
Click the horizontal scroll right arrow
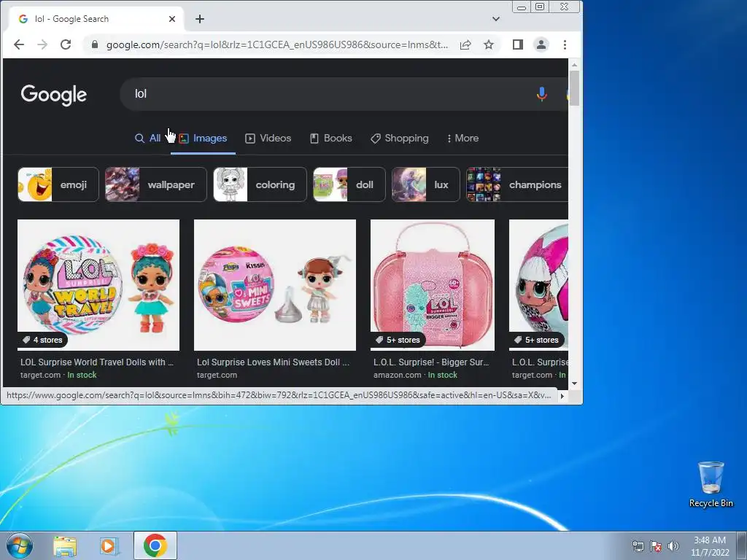click(x=562, y=396)
